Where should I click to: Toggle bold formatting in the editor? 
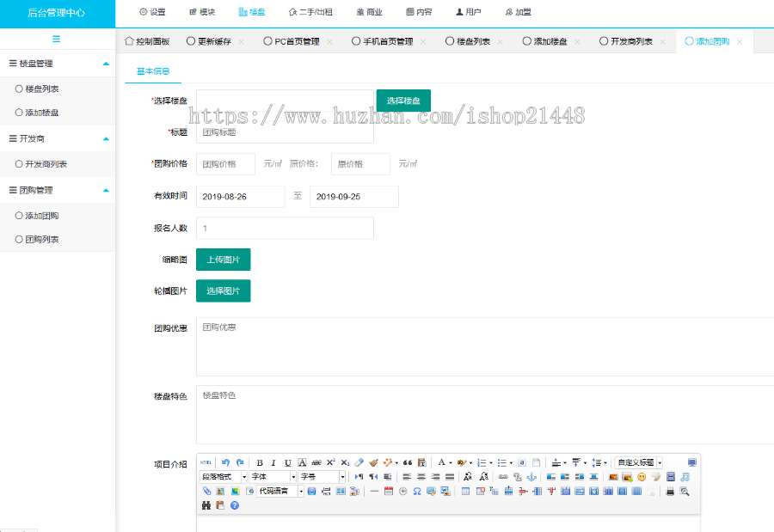[x=260, y=462]
